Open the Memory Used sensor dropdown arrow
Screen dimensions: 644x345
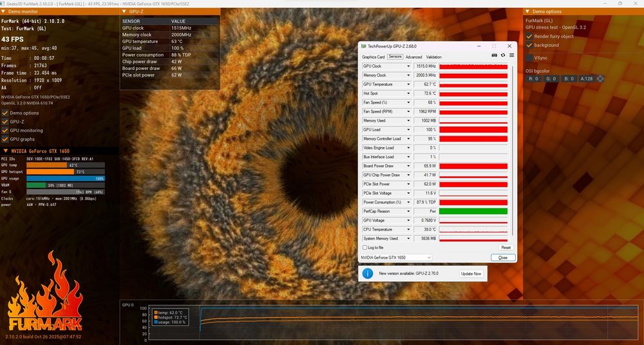click(408, 120)
